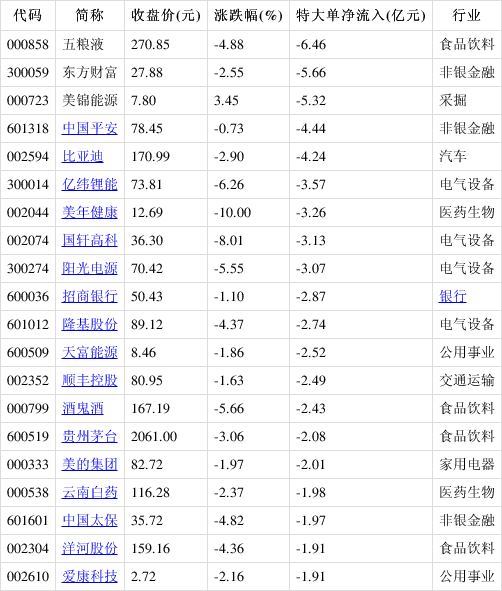This screenshot has height=591, width=502.
Task: Open the 中国平安 stock link
Action: pyautogui.click(x=90, y=129)
